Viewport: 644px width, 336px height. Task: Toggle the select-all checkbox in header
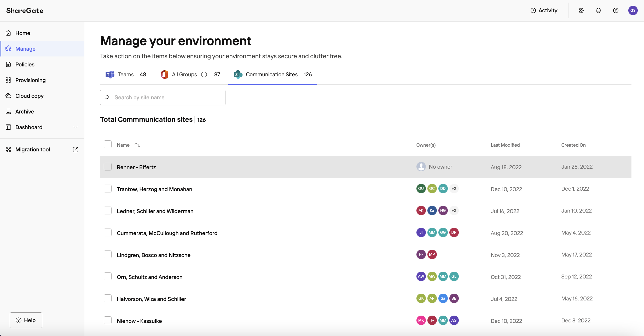click(x=108, y=144)
